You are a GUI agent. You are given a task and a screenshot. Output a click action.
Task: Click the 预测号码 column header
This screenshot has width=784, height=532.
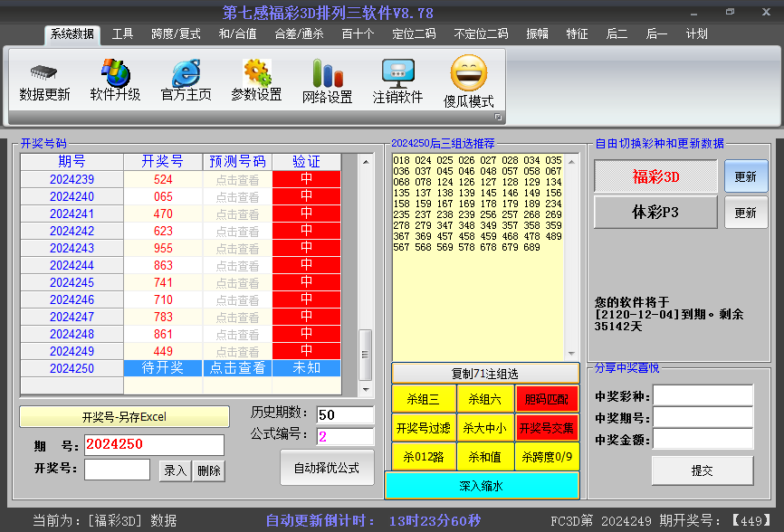click(x=237, y=162)
